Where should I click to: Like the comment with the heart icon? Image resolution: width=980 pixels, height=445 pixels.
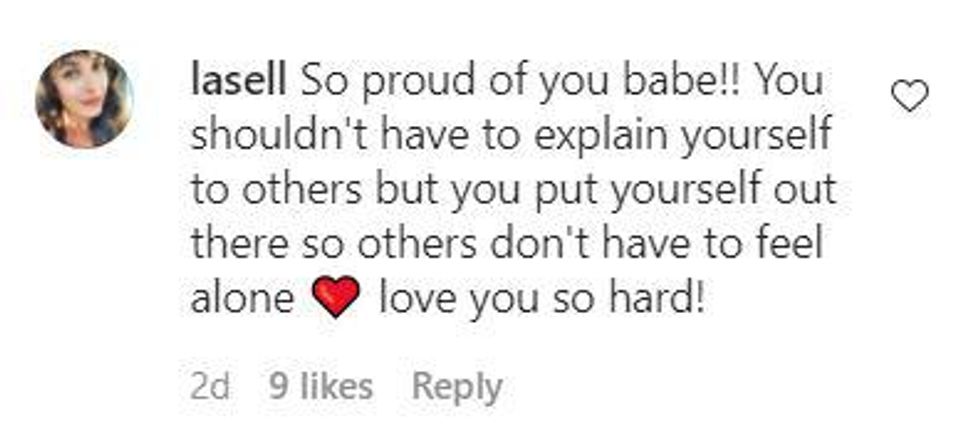(x=908, y=97)
